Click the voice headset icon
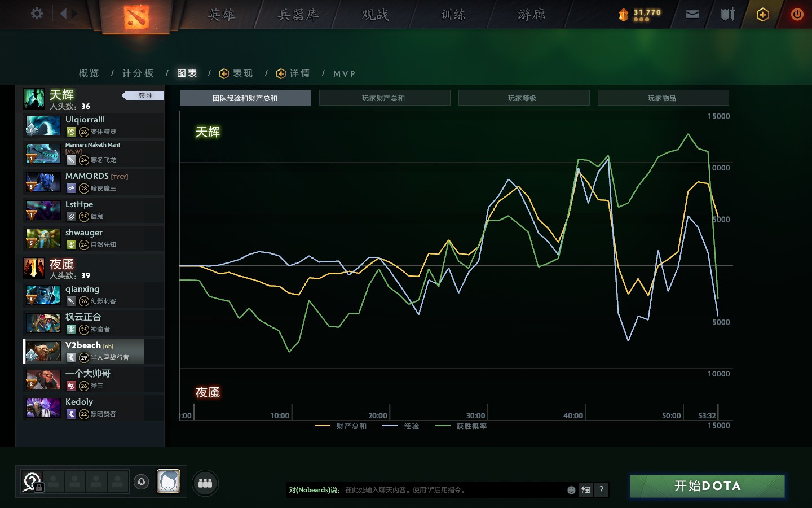The width and height of the screenshot is (812, 508). coord(141,482)
